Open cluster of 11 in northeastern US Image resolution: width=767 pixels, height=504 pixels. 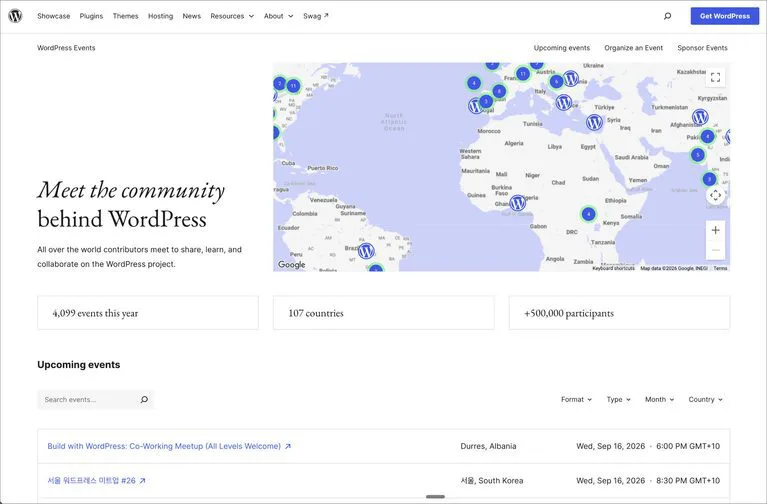pyautogui.click(x=293, y=86)
